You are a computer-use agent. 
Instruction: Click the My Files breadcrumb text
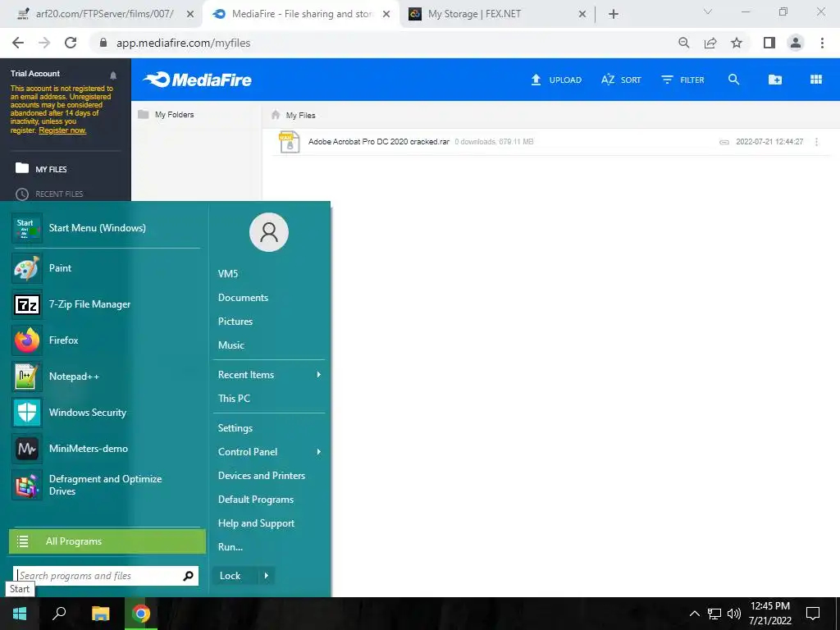click(x=300, y=115)
